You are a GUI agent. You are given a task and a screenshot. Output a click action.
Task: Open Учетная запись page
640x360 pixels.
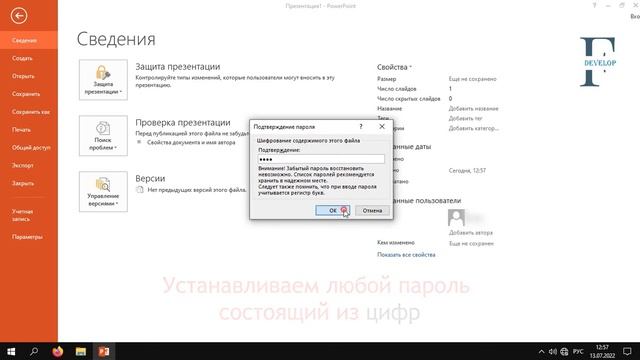(x=29, y=215)
